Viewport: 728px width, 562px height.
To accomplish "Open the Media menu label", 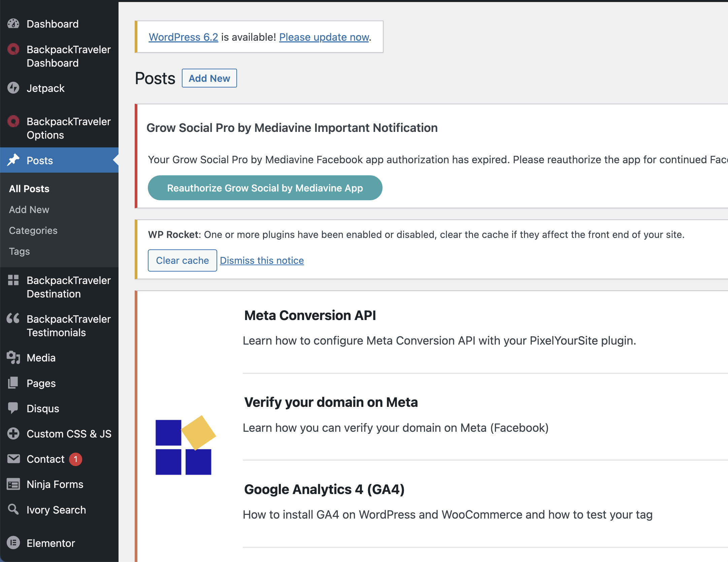I will 41,358.
